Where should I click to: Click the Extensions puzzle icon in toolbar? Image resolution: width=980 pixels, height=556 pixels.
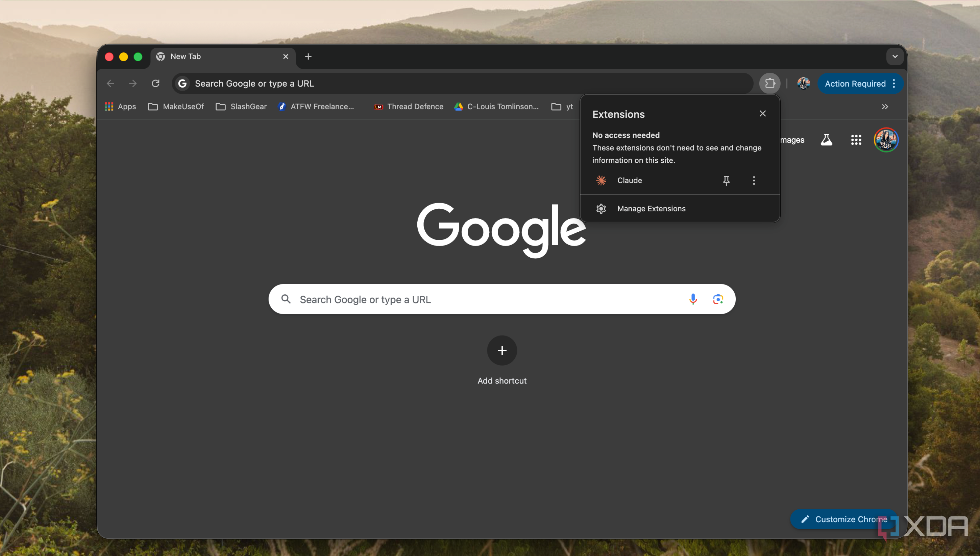[769, 83]
